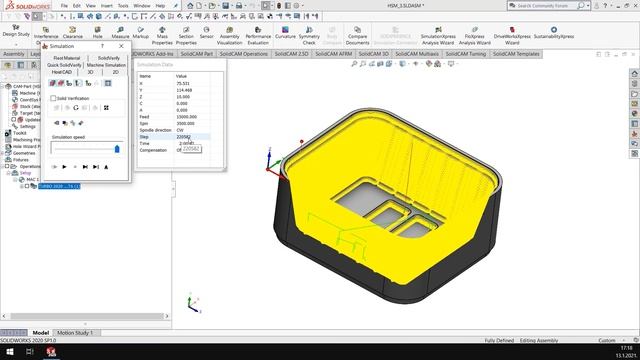
Task: Open Assembly Visualization
Action: pyautogui.click(x=229, y=36)
